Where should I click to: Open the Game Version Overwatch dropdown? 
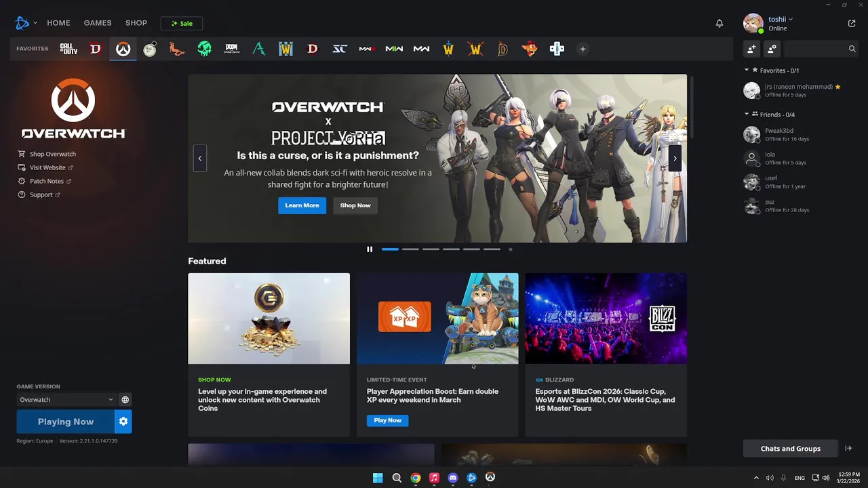tap(66, 400)
